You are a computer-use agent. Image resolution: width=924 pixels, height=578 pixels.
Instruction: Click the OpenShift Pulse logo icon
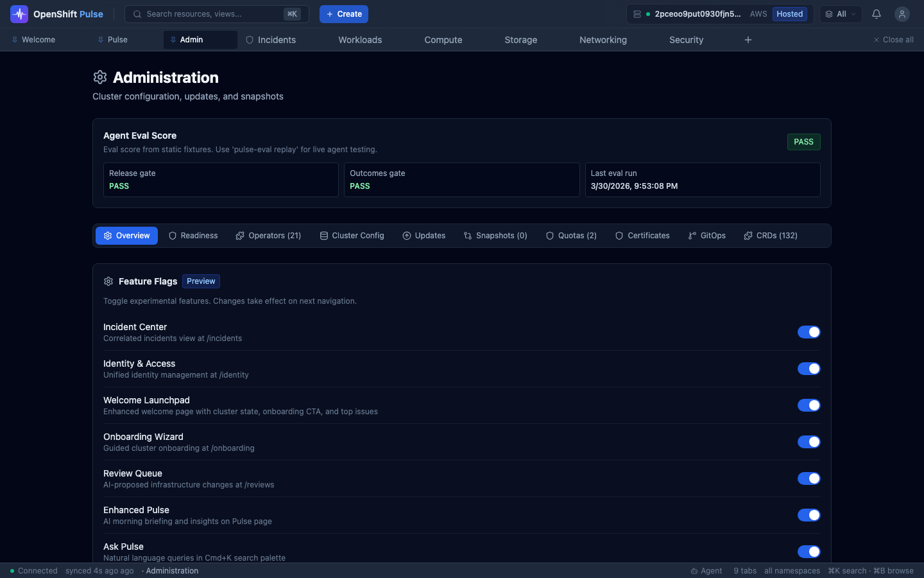tap(19, 14)
